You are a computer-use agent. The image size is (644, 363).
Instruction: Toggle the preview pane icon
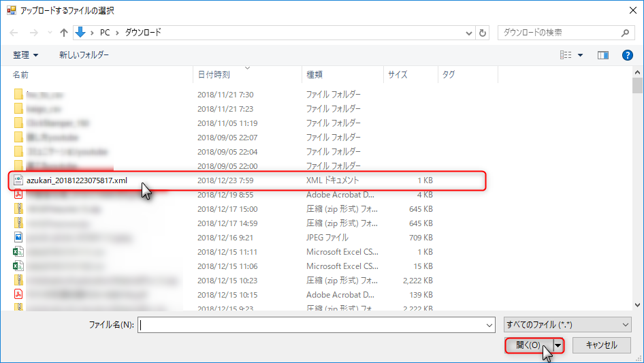tap(602, 54)
